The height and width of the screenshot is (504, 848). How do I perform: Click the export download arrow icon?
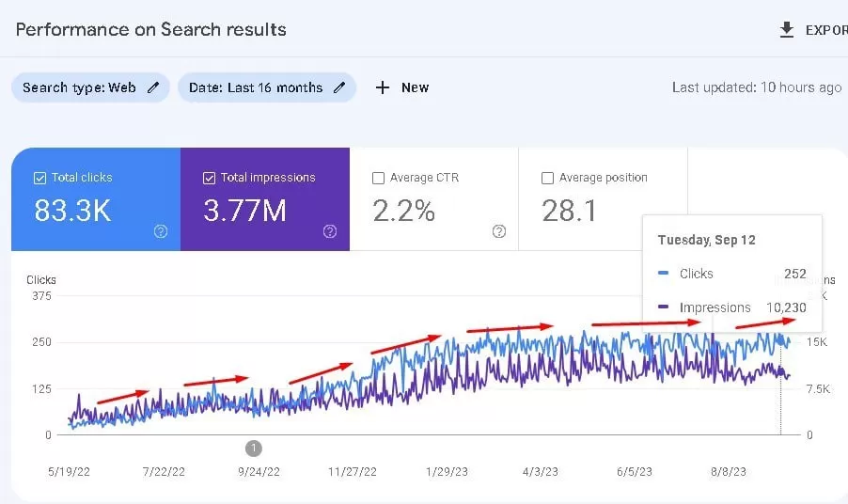787,30
